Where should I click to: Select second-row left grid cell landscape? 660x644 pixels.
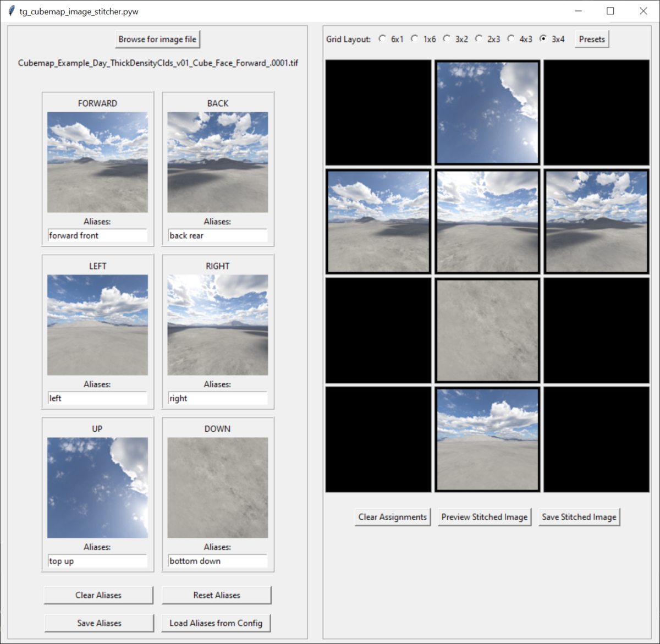click(378, 222)
